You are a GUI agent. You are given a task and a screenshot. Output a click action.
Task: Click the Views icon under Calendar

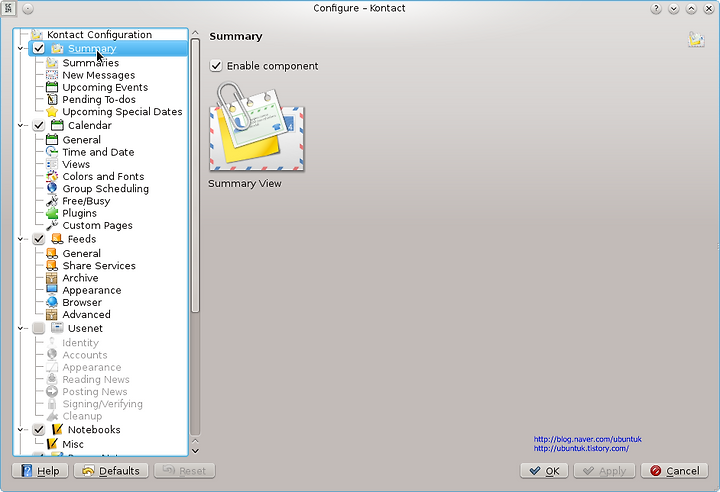tap(52, 164)
